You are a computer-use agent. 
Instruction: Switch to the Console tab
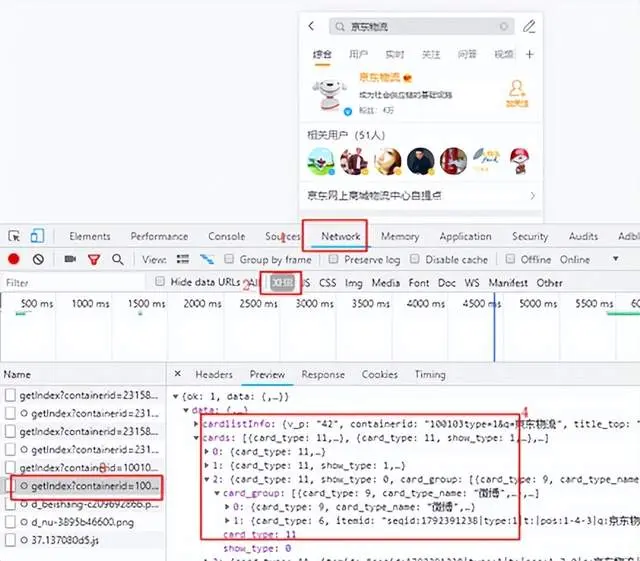[227, 236]
